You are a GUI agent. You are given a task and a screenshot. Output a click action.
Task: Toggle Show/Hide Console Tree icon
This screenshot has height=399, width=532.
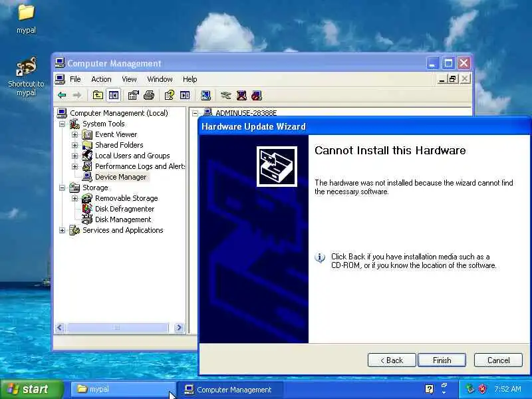pyautogui.click(x=113, y=95)
